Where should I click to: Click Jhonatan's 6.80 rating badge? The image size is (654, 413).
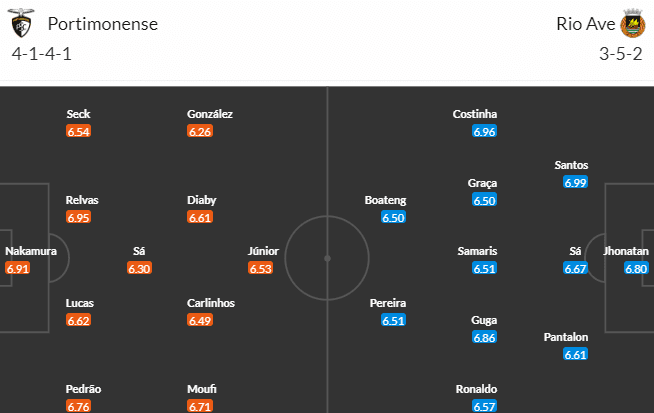pos(637,268)
